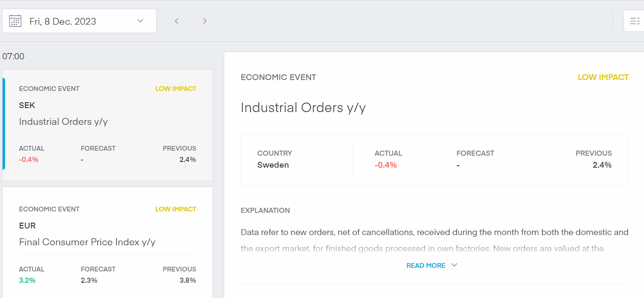Click LOW IMPACT label on the SEK card
Screen dimensions: 644x298
tap(175, 89)
